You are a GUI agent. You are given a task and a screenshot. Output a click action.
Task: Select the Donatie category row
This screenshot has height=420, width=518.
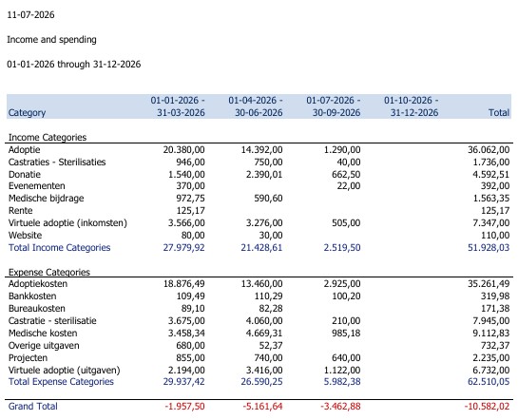[x=259, y=174]
